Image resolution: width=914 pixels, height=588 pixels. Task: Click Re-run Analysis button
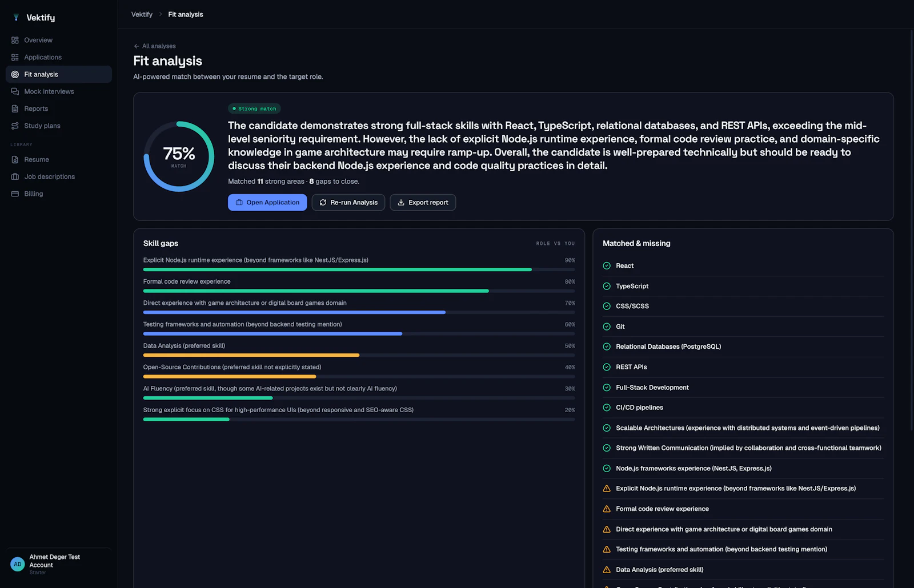(x=348, y=203)
